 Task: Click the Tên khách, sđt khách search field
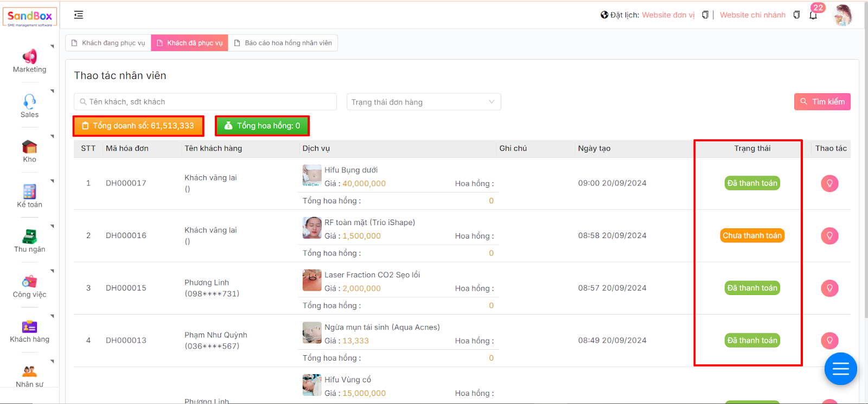[205, 102]
